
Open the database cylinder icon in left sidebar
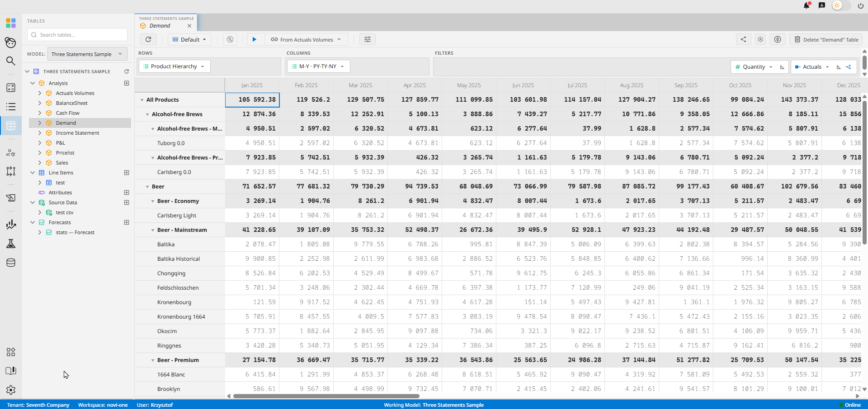point(11,263)
